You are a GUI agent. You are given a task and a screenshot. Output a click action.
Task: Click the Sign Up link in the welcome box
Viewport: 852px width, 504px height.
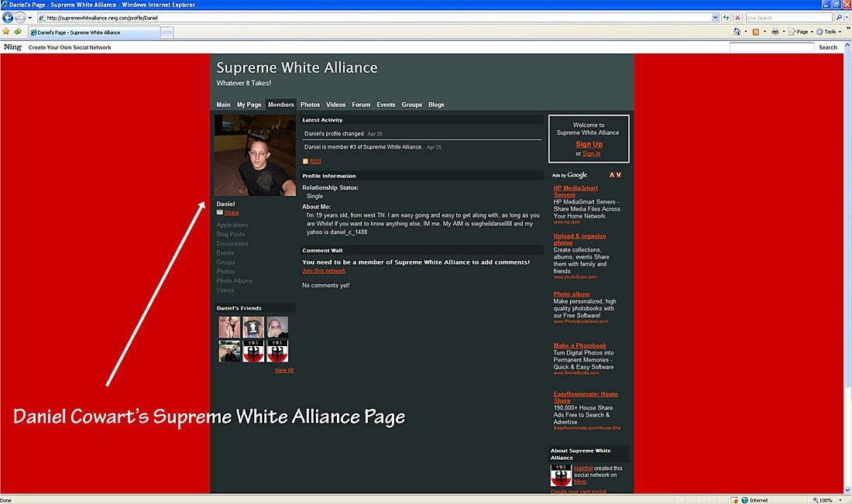click(x=589, y=144)
